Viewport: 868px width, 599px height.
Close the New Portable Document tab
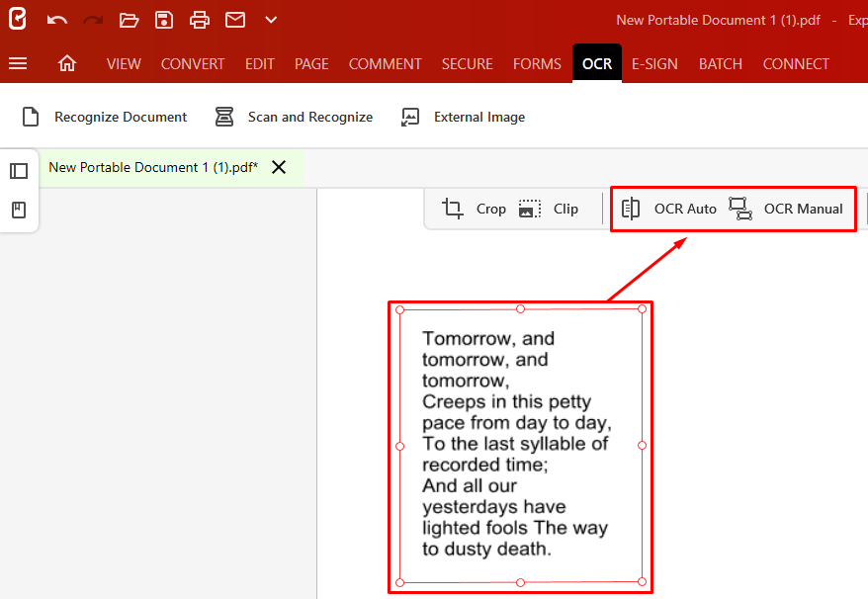(x=279, y=167)
